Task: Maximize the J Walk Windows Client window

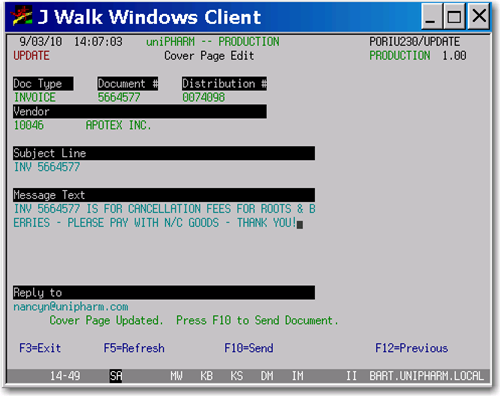Action: tap(454, 17)
